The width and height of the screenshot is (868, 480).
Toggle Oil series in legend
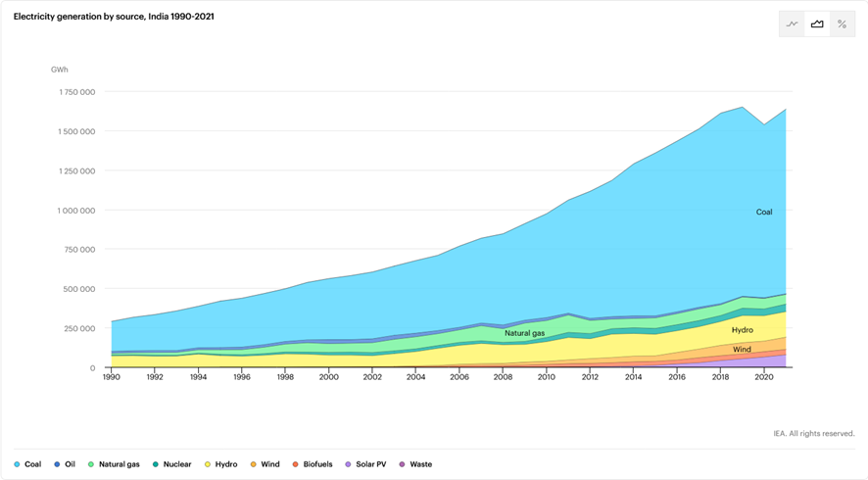(x=64, y=464)
